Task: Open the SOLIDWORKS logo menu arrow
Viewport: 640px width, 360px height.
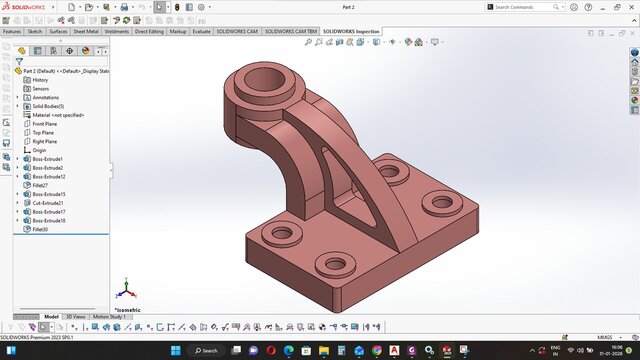Action: click(x=53, y=7)
